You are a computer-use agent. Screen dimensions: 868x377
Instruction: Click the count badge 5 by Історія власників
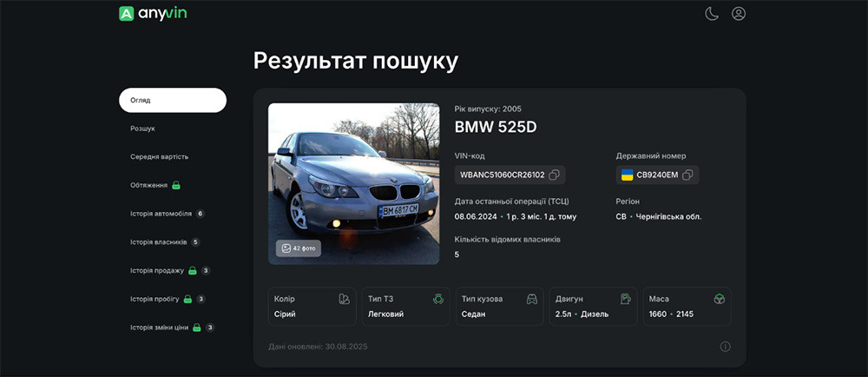tap(195, 241)
